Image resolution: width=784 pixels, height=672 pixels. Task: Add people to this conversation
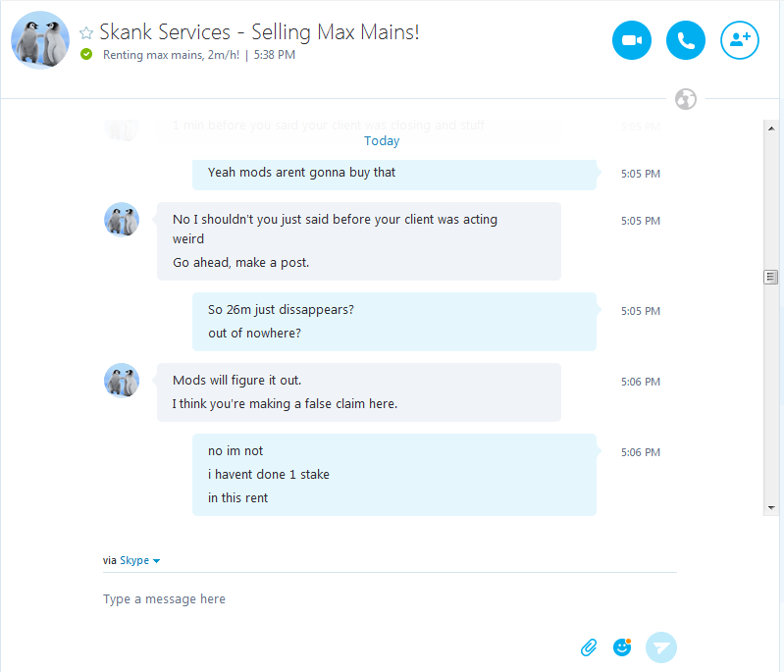point(740,40)
